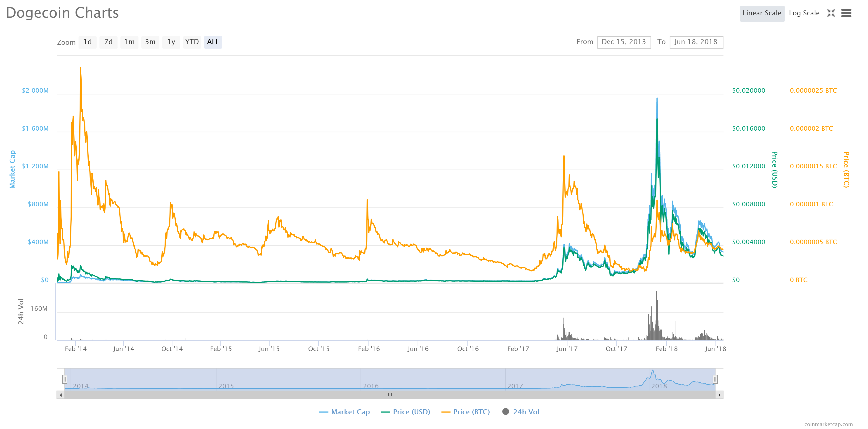This screenshot has width=868, height=429.
Task: Click the 0.000002 BTC axis label
Action: pyautogui.click(x=811, y=129)
